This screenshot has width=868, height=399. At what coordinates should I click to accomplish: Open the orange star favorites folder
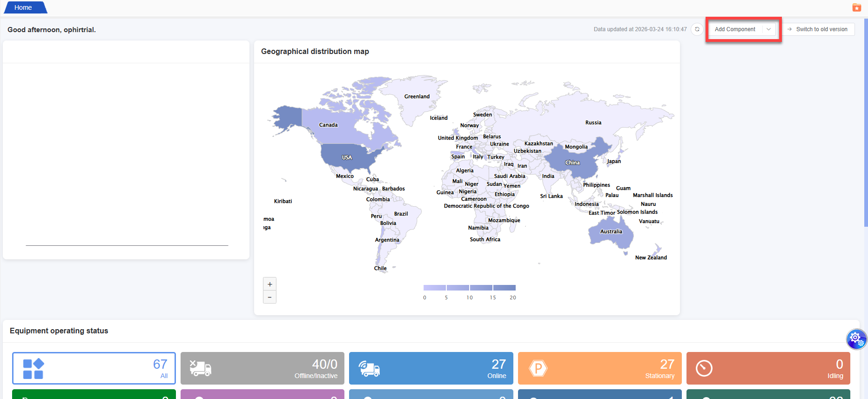click(856, 7)
